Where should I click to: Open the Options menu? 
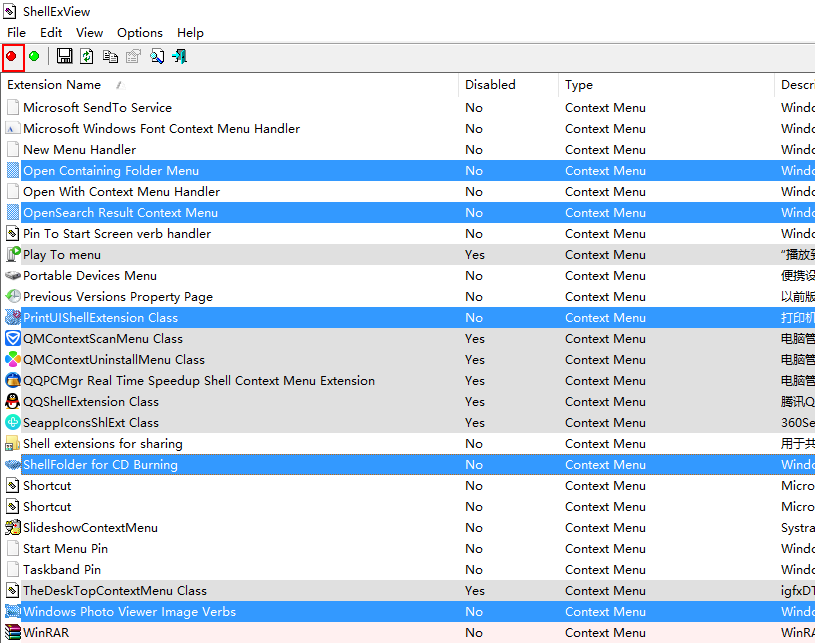140,33
